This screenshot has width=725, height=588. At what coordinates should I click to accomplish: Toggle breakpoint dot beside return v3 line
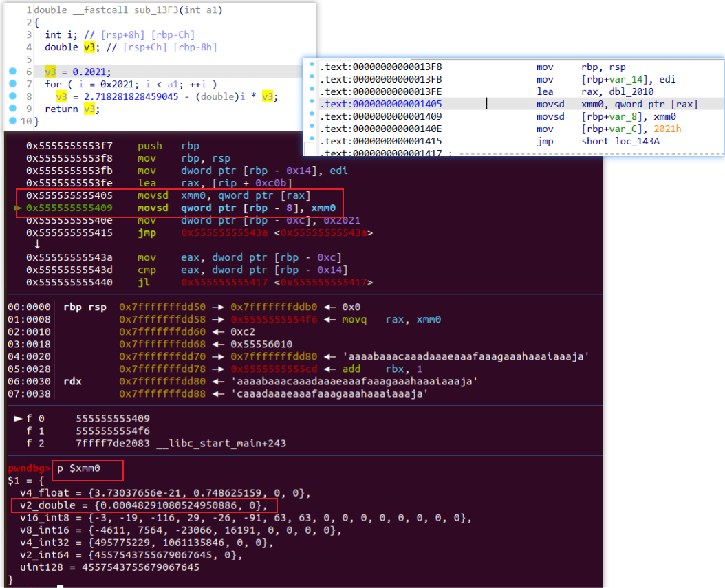pos(13,109)
